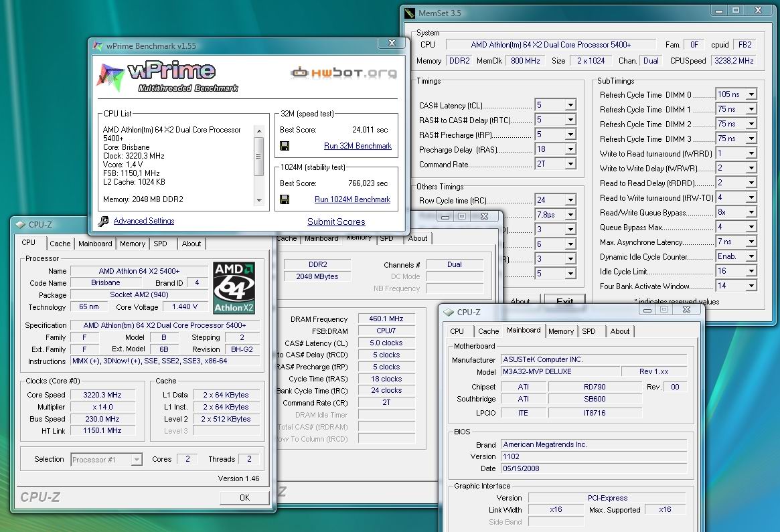Click the floppy save icon under 1024M stability test

pos(285,199)
